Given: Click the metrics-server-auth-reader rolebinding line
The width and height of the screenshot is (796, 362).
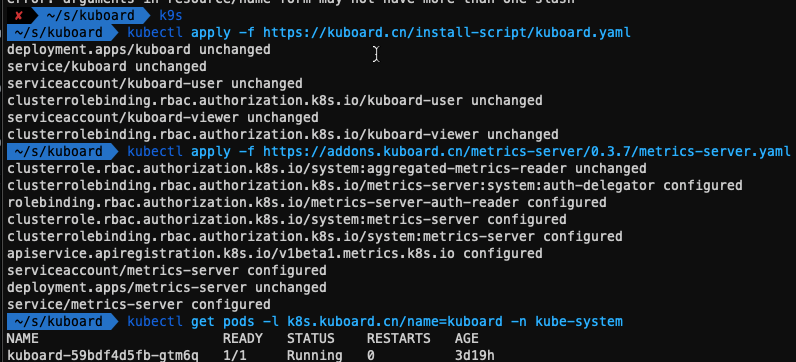Looking at the screenshot, I should pyautogui.click(x=307, y=203).
